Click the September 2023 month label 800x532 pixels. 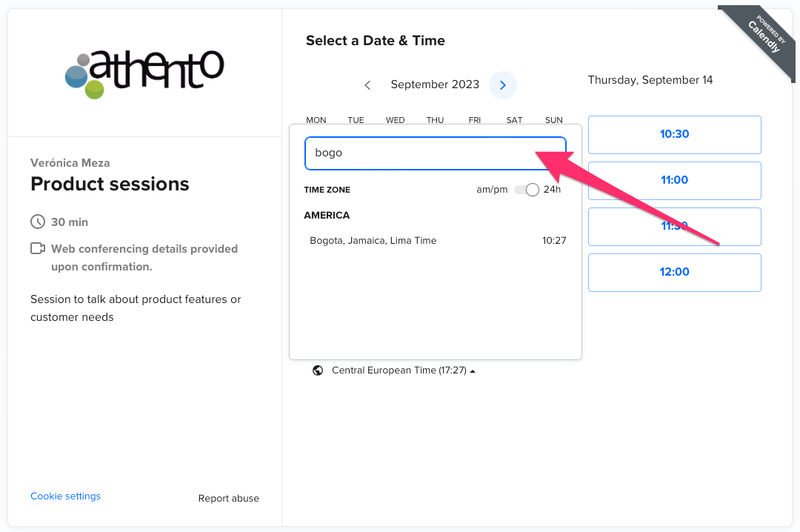click(x=435, y=85)
